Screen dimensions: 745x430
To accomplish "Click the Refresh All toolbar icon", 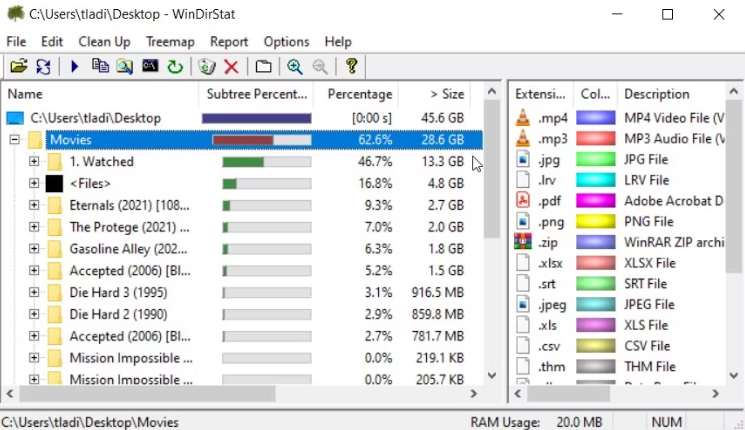I will point(43,66).
